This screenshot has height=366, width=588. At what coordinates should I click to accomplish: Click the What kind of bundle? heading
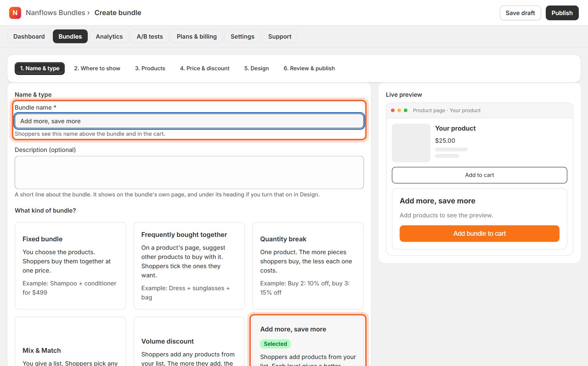click(x=45, y=210)
